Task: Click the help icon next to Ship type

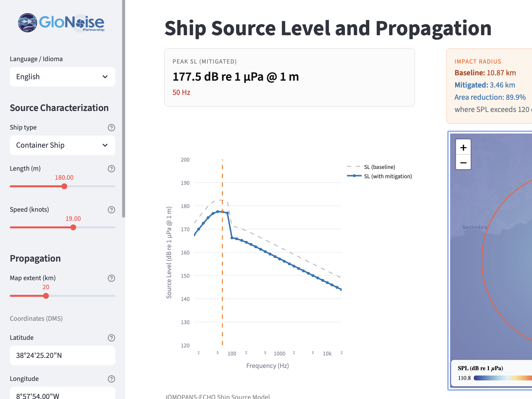Action: pyautogui.click(x=111, y=128)
